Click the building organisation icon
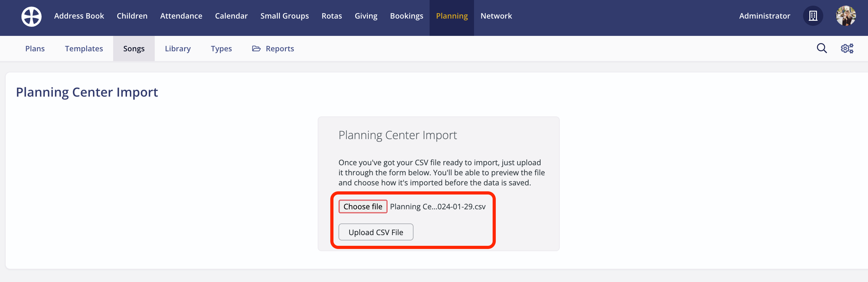 click(813, 16)
